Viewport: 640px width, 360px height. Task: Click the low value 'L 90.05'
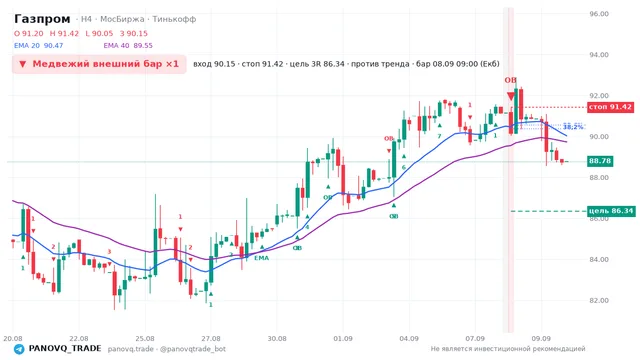point(99,33)
